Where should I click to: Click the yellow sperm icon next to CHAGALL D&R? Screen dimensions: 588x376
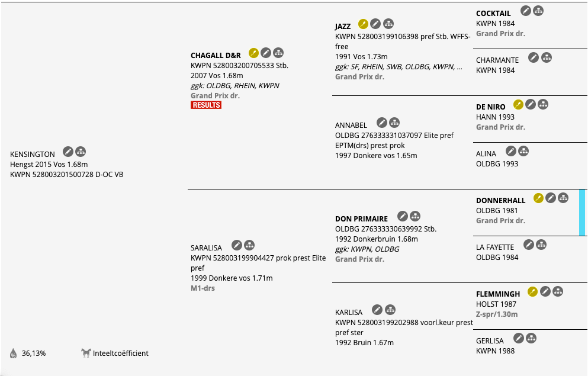click(253, 53)
